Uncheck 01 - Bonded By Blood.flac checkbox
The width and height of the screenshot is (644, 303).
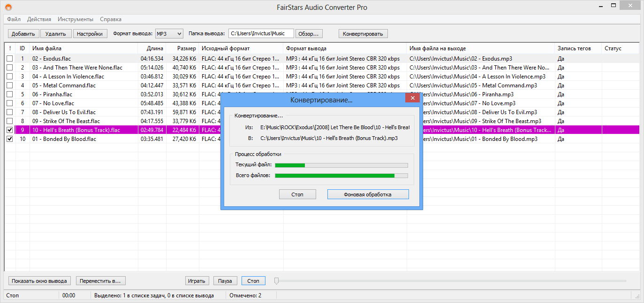coord(9,139)
